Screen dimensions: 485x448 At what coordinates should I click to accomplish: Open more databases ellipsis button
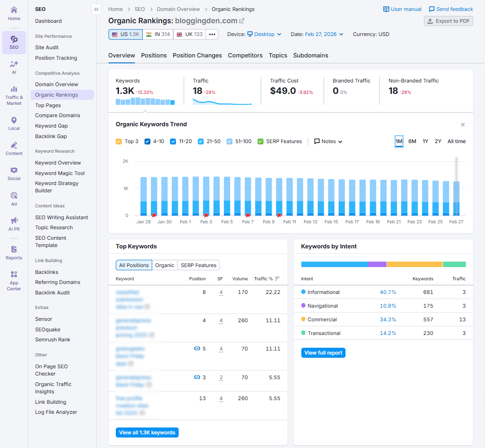point(212,34)
